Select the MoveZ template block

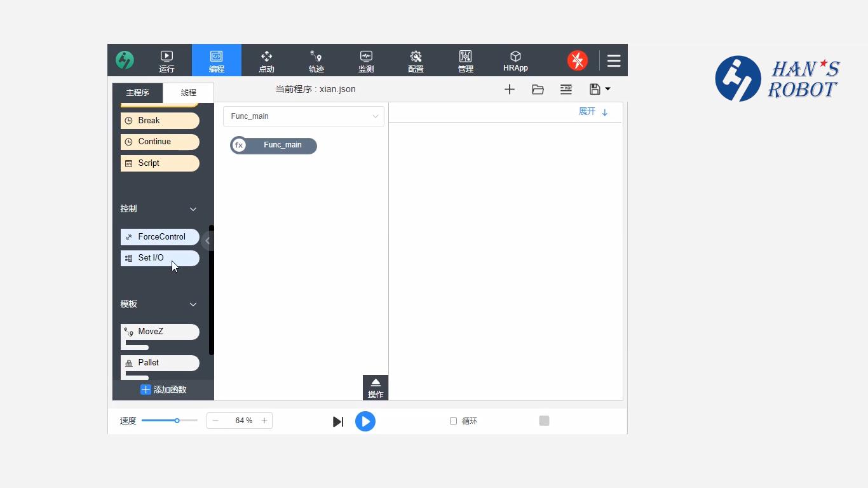tap(160, 332)
